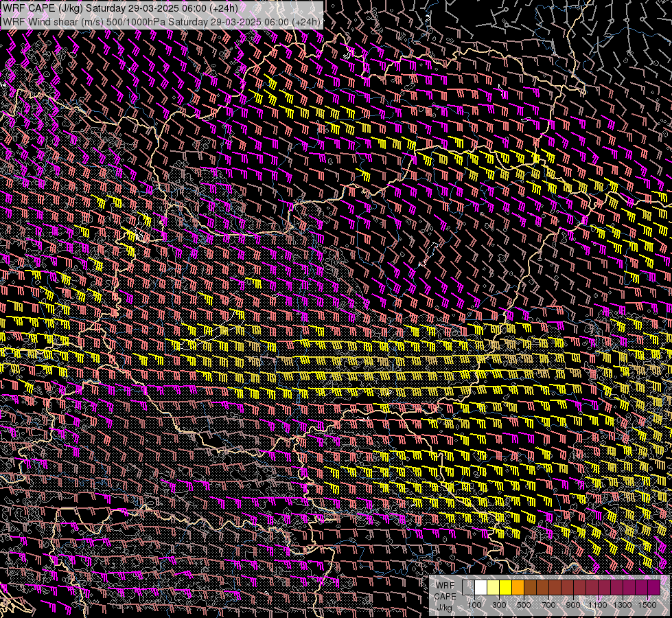The height and width of the screenshot is (618, 672).
Task: Click legend value '1100'
Action: [598, 605]
